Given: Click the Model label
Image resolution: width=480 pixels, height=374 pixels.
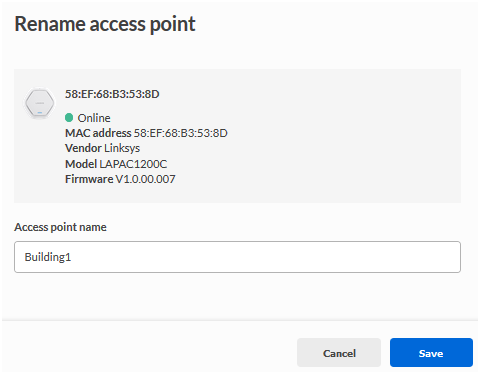Looking at the screenshot, I should pyautogui.click(x=81, y=164).
